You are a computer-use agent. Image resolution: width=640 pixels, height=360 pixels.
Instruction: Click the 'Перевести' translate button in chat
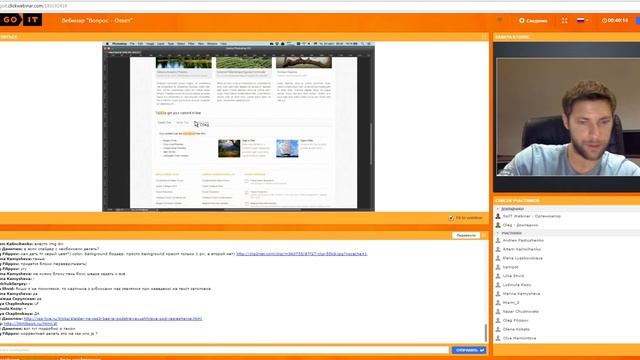click(x=466, y=236)
